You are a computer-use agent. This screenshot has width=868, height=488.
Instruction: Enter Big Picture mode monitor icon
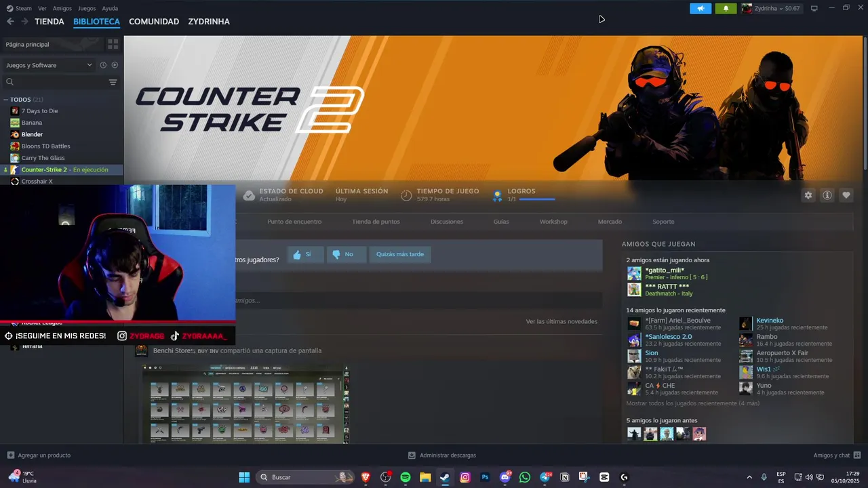tap(814, 8)
